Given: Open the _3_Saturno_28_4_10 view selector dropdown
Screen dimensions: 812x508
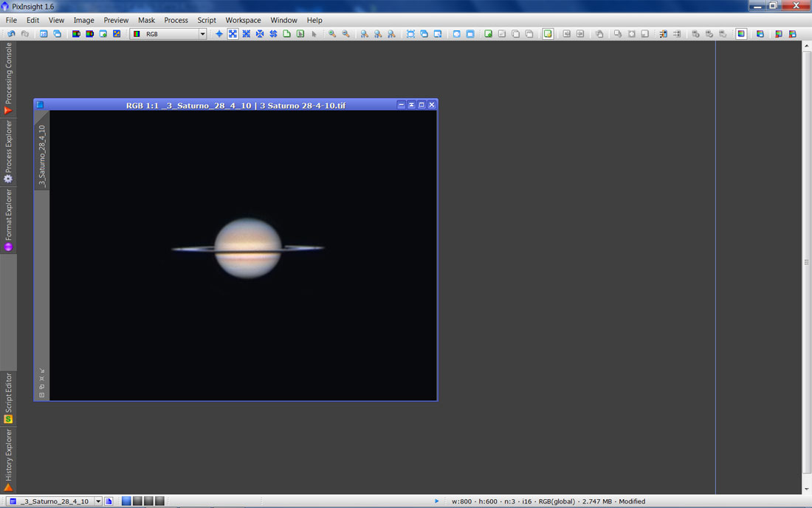Looking at the screenshot, I should coord(98,501).
